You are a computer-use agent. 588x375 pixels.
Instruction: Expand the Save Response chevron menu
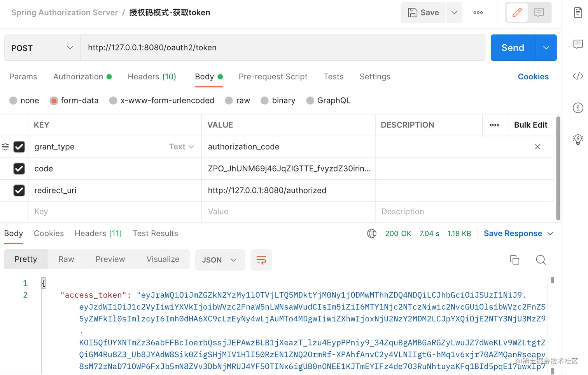point(550,233)
